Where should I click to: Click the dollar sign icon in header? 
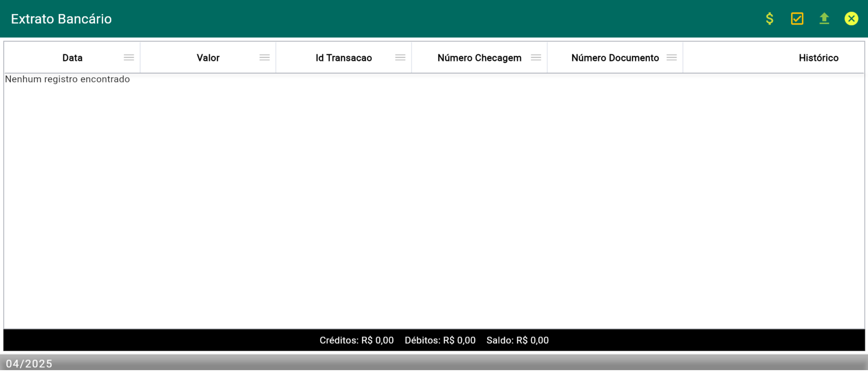[769, 19]
